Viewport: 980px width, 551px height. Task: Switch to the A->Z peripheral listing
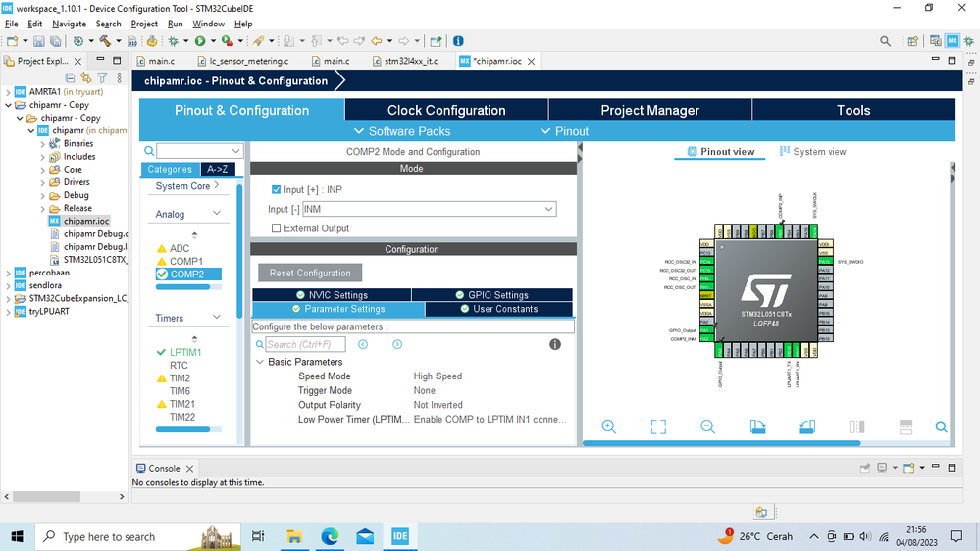[x=216, y=170]
